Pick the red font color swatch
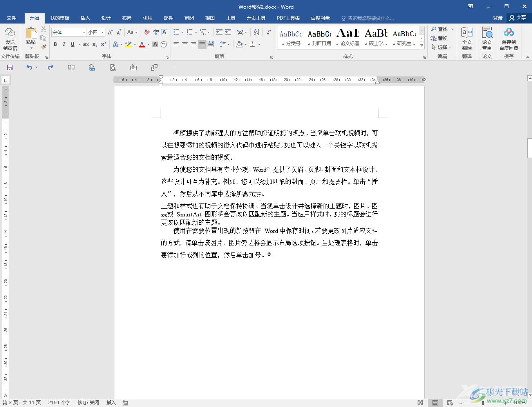This screenshot has height=407, width=532. 142,44
